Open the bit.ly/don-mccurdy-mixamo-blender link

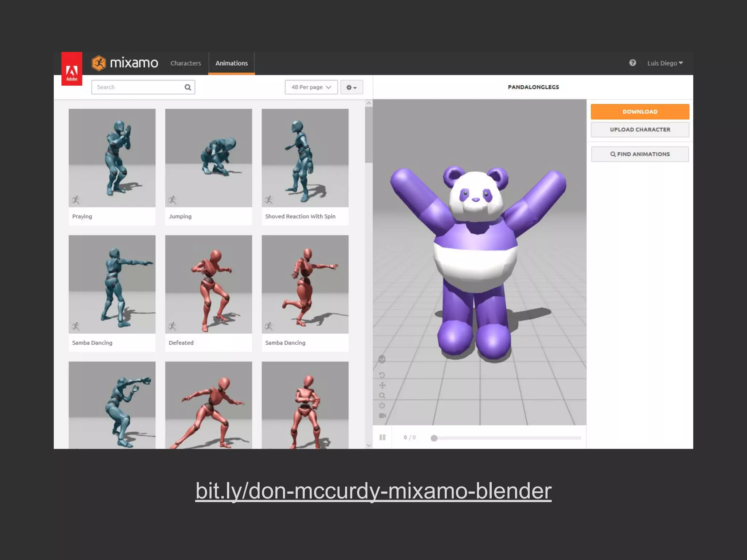[373, 491]
